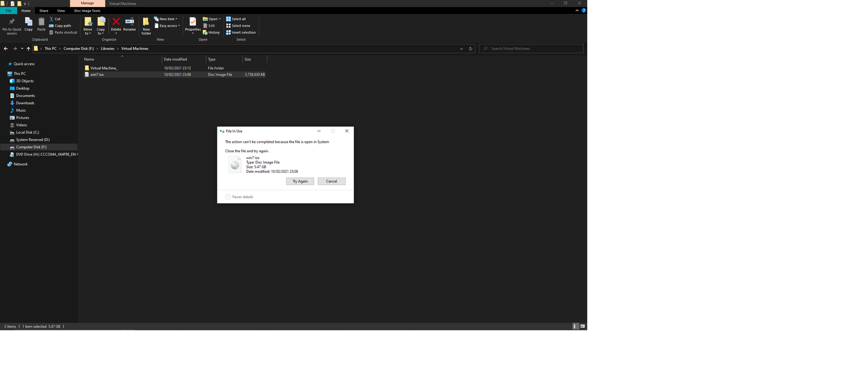
Task: Click the Rename icon in ribbon
Action: (x=129, y=23)
